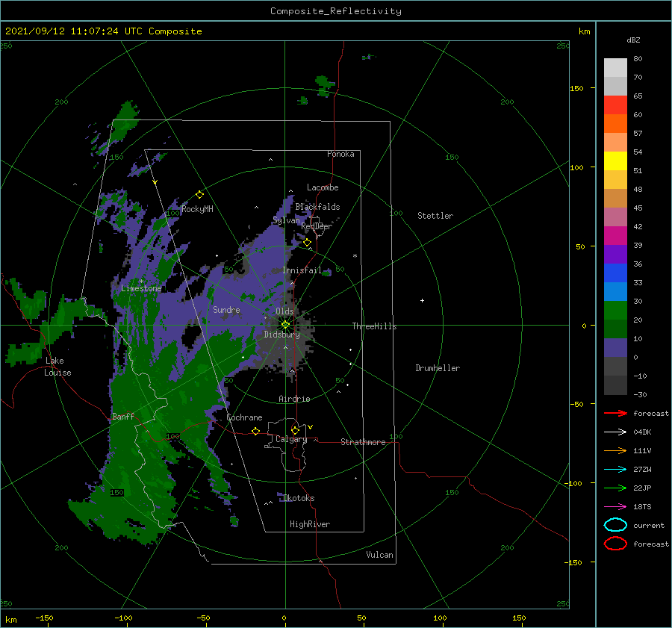Click the yellow diamond marker above Calgary

tap(295, 430)
